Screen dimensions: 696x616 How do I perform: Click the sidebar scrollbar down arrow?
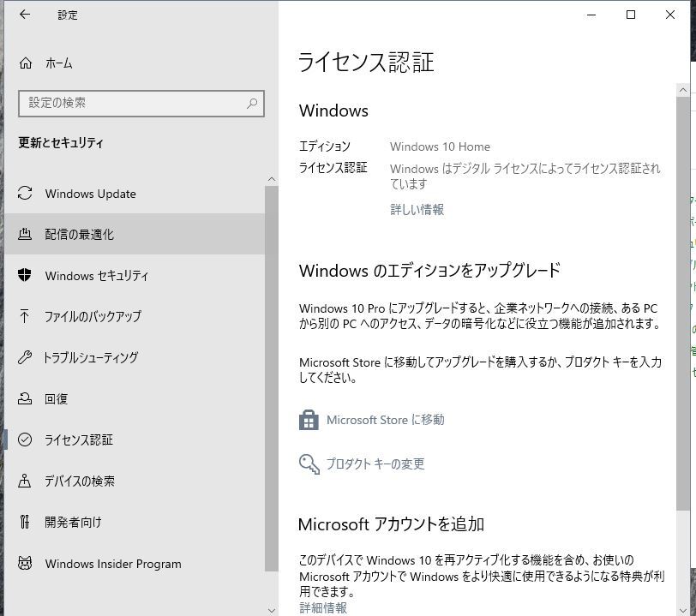272,609
